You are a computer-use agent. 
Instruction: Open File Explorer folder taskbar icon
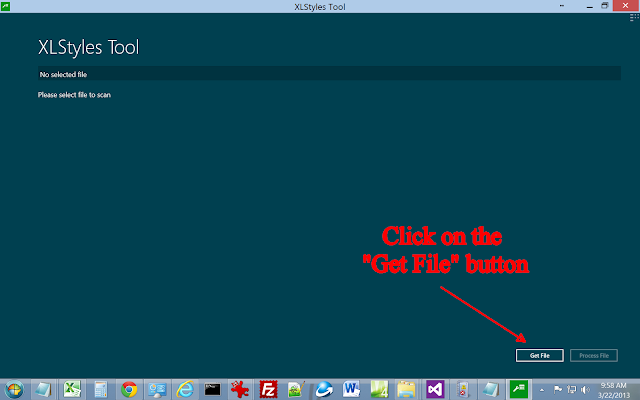pos(407,389)
